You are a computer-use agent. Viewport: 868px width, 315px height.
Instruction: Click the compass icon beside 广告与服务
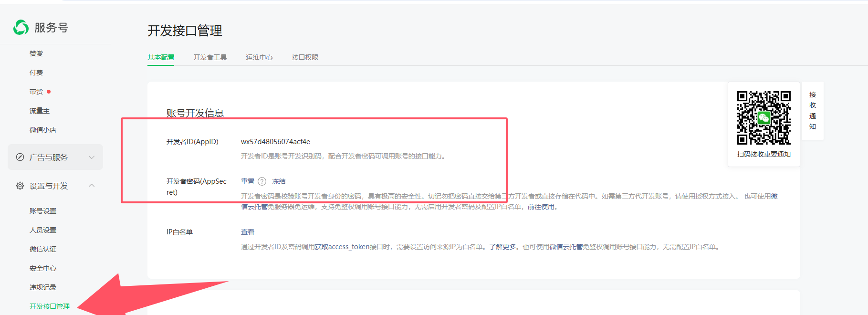tap(20, 157)
